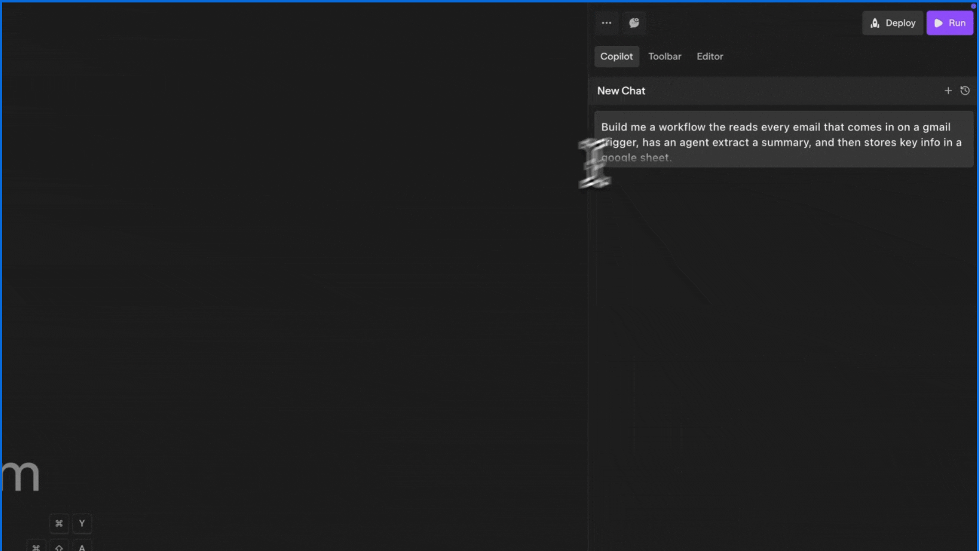Click the Shift arrow key hint
This screenshot has height=551, width=980.
59,547
